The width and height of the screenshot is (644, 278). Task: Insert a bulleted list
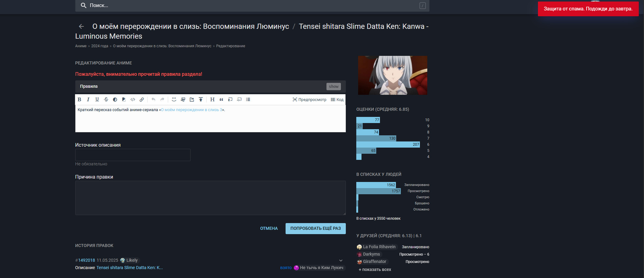pos(248,99)
